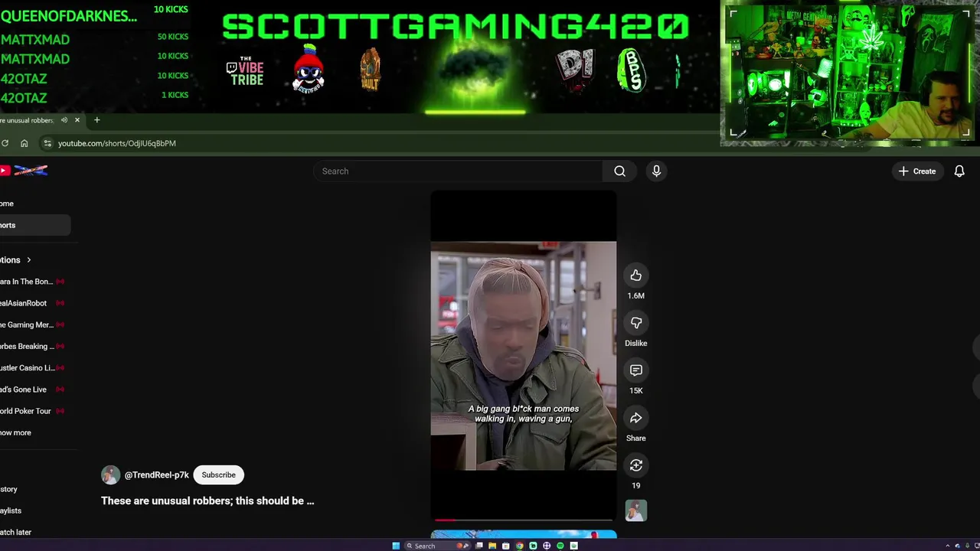This screenshot has height=551, width=980.
Task: Open a new browser tab
Action: point(96,120)
